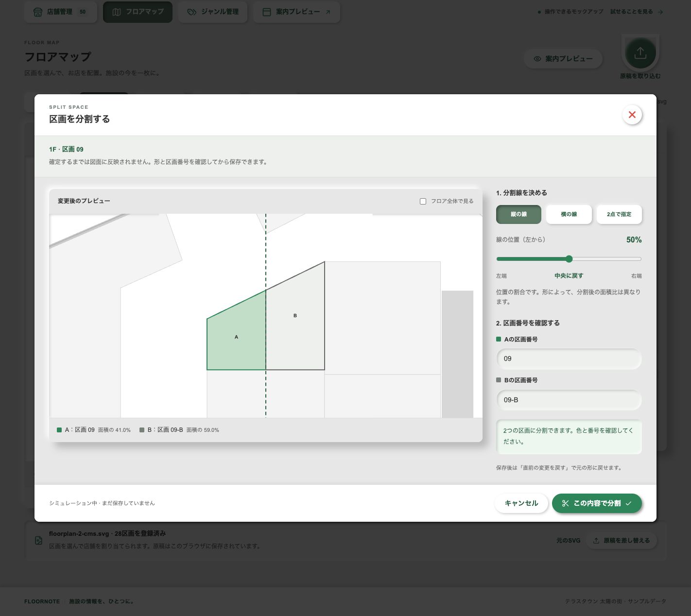
Task: Click the 50% line position value
Action: point(634,240)
